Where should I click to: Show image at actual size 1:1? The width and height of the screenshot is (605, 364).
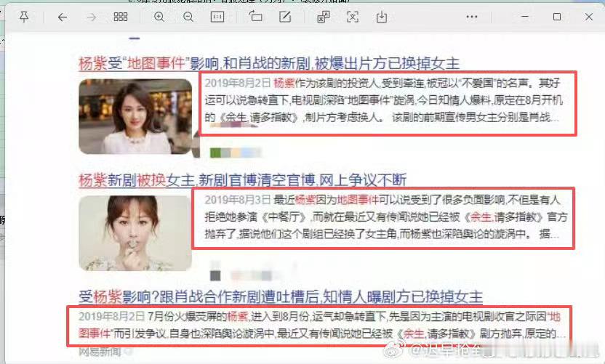pyautogui.click(x=217, y=17)
